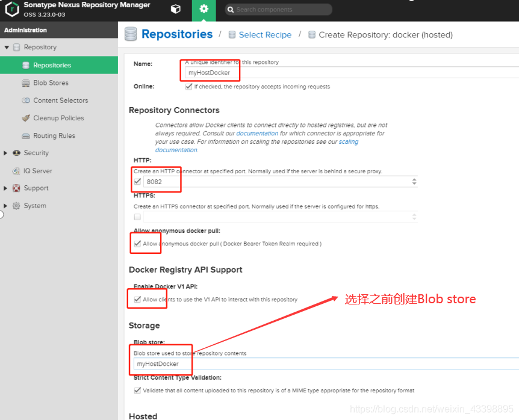The image size is (519, 420).
Task: Click the Repositories item icon in sidebar
Action: [26, 65]
